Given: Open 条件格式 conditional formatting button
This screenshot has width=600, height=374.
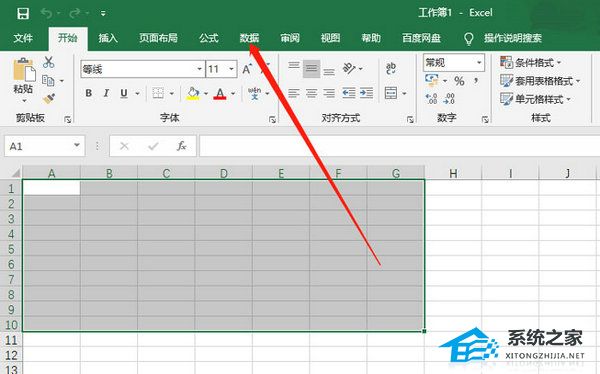Looking at the screenshot, I should 531,62.
